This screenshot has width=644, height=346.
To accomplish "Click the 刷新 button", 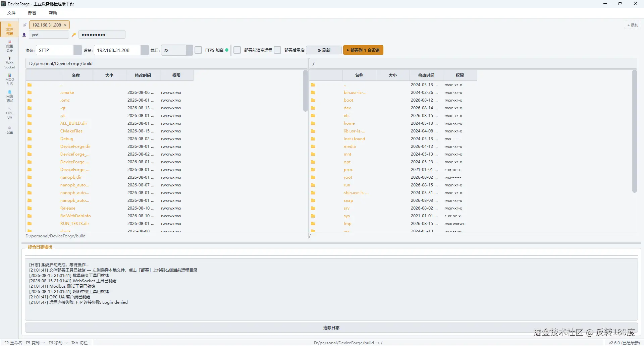I will pyautogui.click(x=324, y=50).
